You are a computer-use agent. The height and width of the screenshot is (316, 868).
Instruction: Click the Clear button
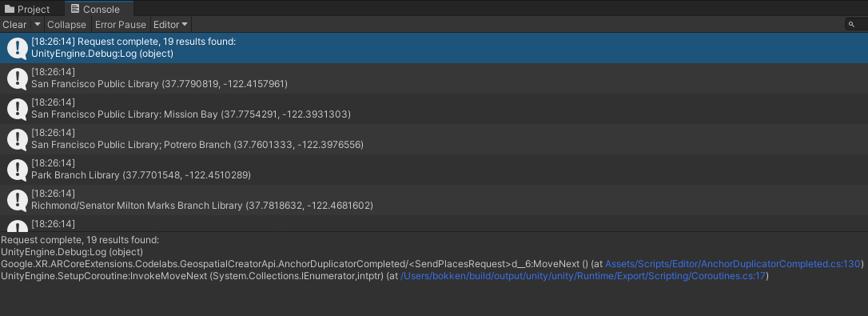(14, 24)
